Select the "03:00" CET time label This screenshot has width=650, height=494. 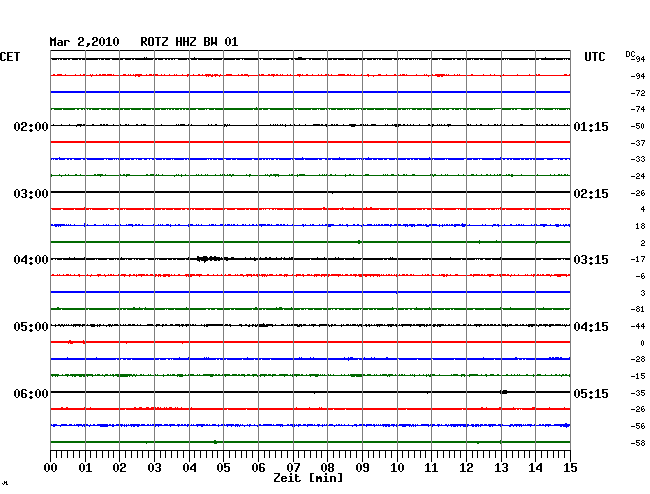click(31, 194)
